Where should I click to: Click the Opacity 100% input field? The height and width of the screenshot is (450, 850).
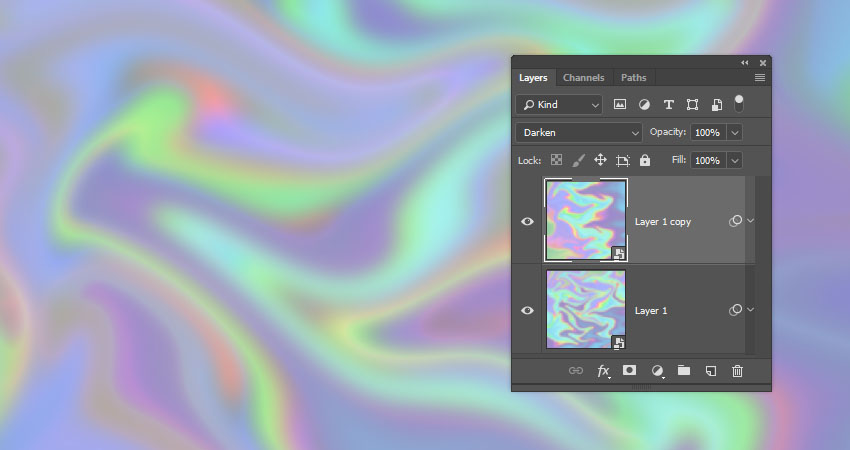(708, 132)
